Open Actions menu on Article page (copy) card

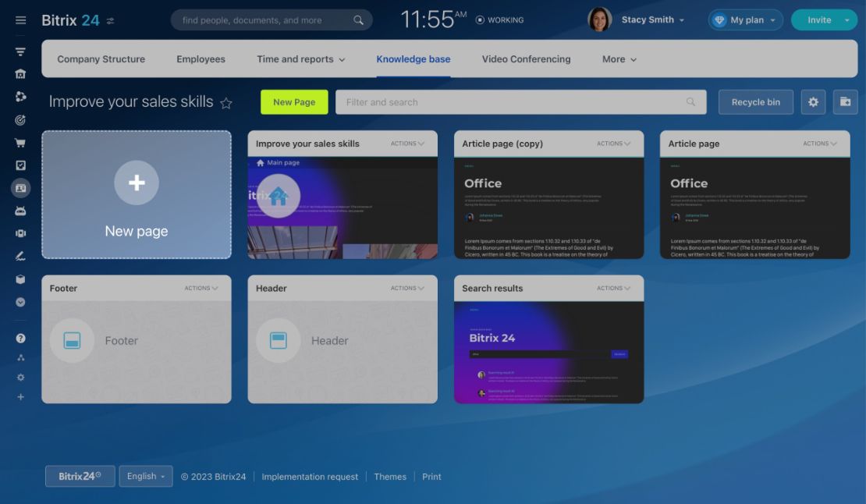[613, 144]
